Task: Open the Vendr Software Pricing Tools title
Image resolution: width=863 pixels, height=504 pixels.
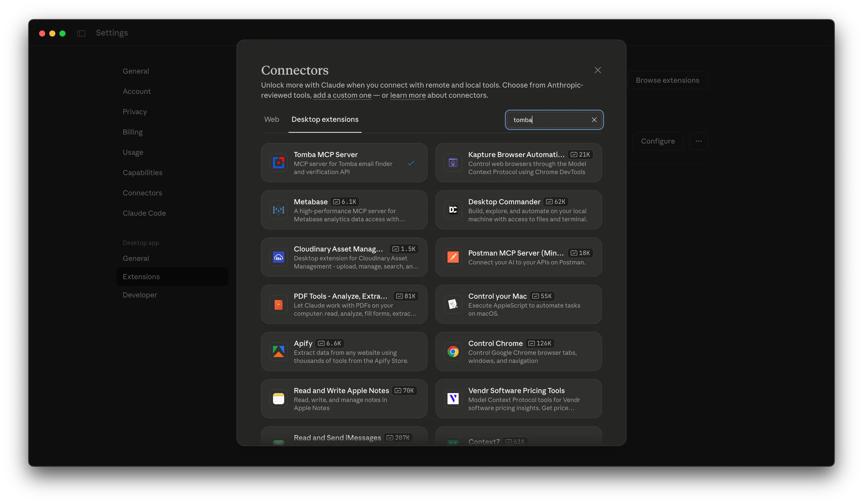Action: [x=516, y=391]
